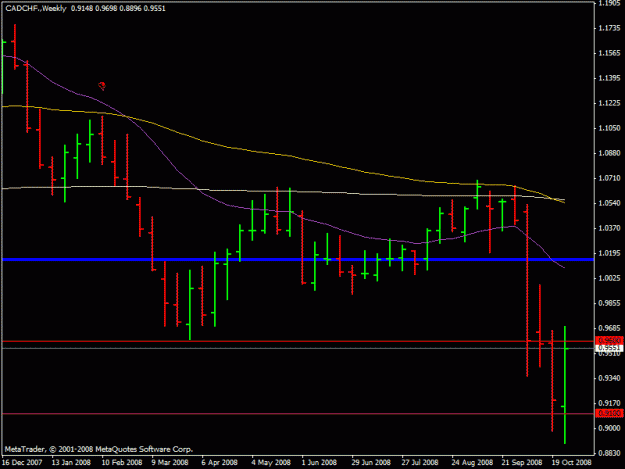Click date label 27 Jul 2008
Viewport: 625px width, 469px height.
point(420,462)
